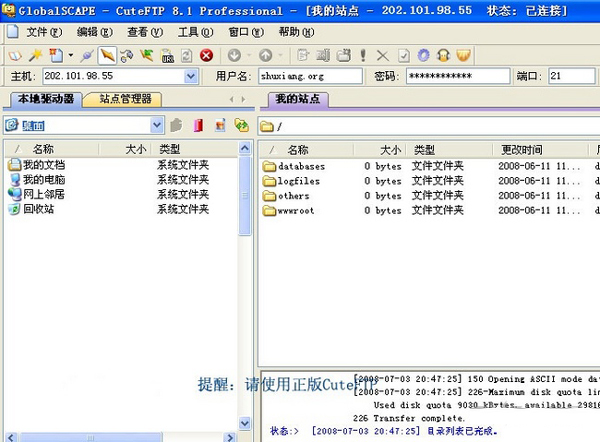Image resolution: width=600 pixels, height=442 pixels.
Task: Select the wwwroot remote folder
Action: click(x=289, y=210)
